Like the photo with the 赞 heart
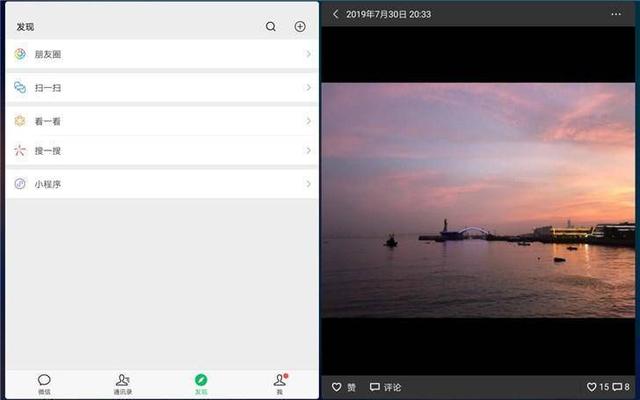This screenshot has height=400, width=640. (344, 387)
